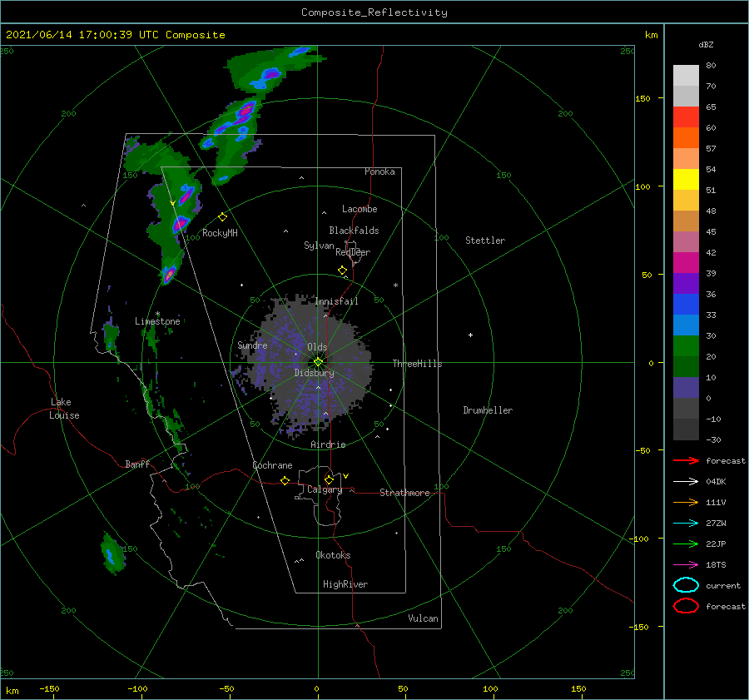Click the red forecast arrow legend icon
The width and height of the screenshot is (749, 700).
pos(686,460)
